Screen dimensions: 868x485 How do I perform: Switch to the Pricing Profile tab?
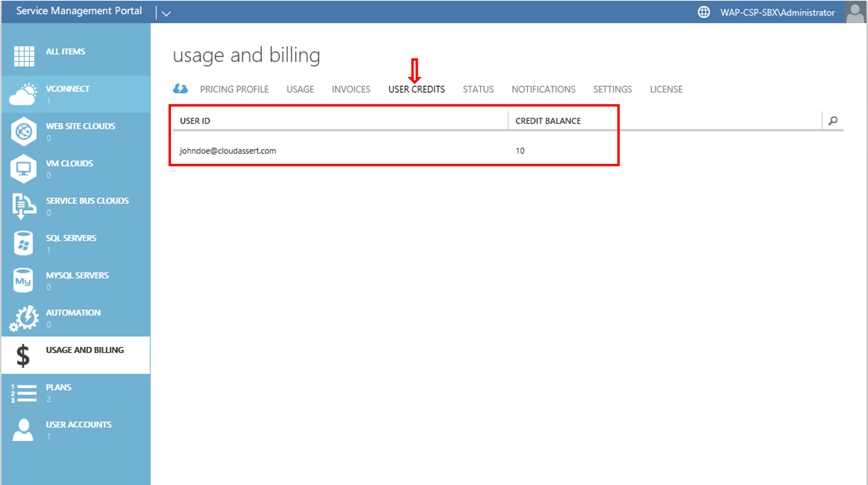pyautogui.click(x=234, y=89)
